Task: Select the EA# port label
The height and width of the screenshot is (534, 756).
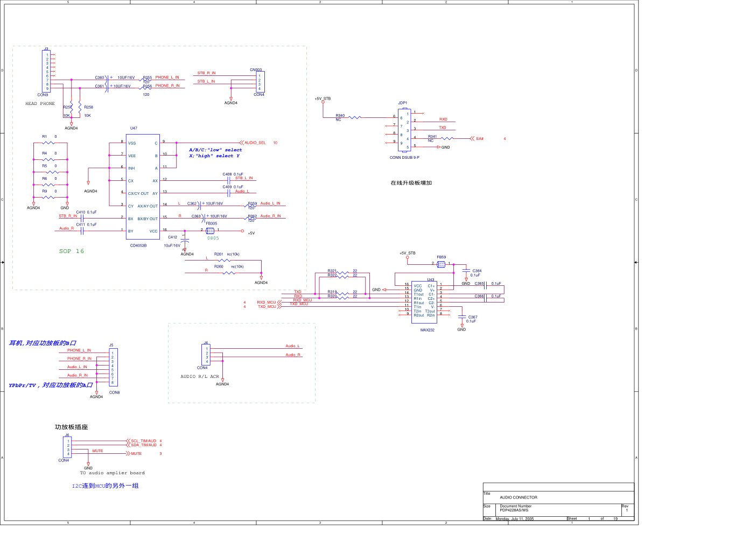Action: (480, 139)
